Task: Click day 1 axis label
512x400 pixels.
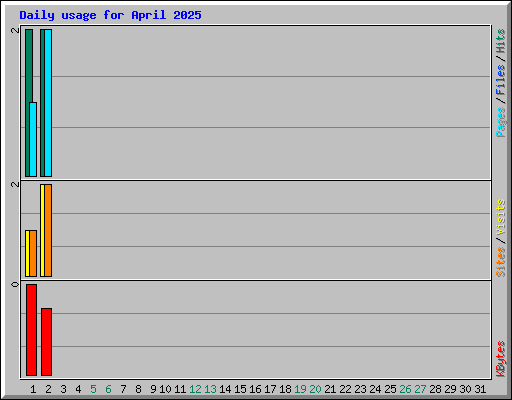Action: coord(33,389)
